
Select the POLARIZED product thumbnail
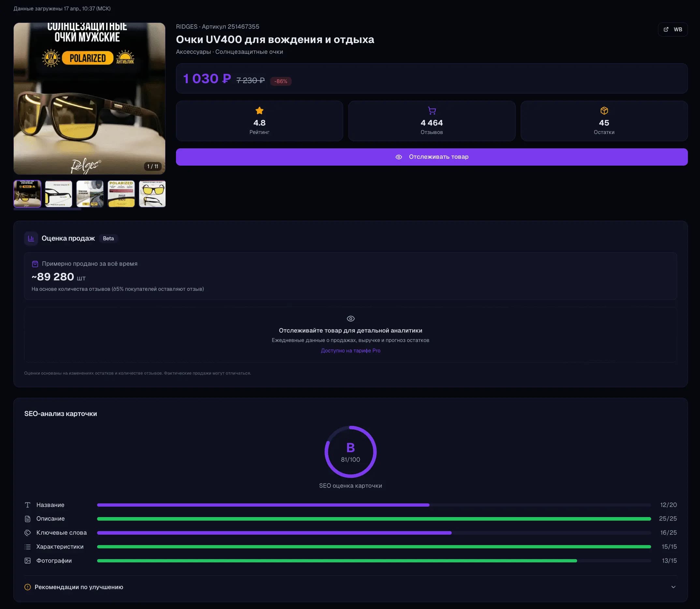pyautogui.click(x=121, y=193)
